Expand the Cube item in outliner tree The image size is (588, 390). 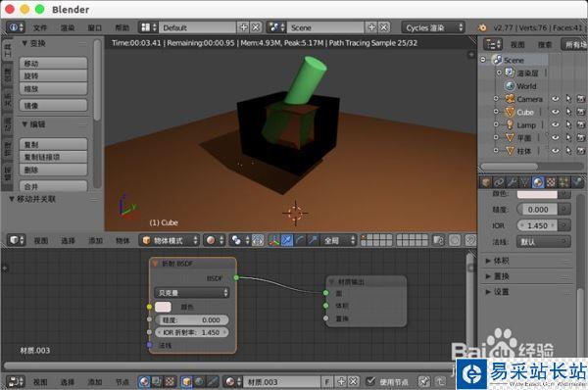[496, 112]
